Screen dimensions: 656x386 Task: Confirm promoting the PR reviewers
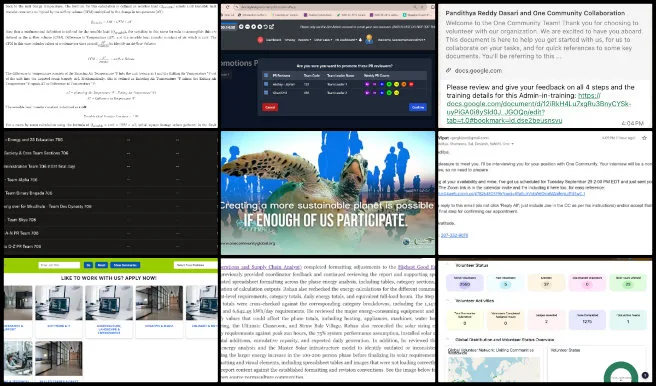point(418,107)
